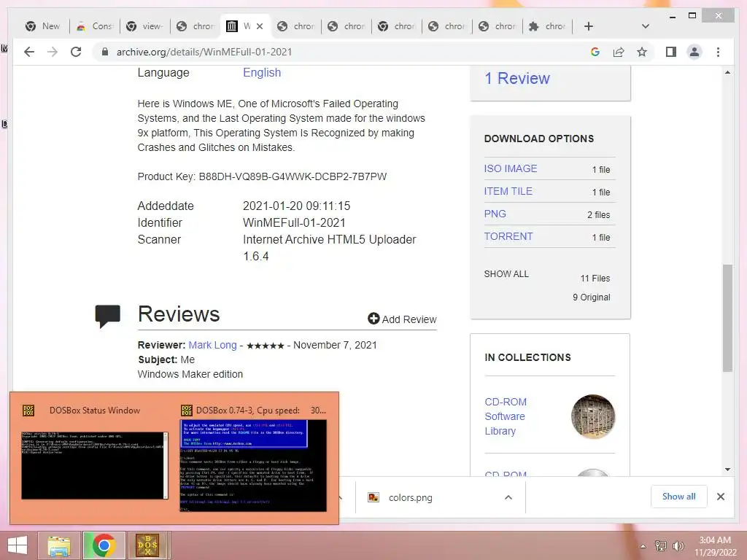The height and width of the screenshot is (560, 747).
Task: Click the identifier value WinMEFull-01-2021
Action: tap(294, 222)
